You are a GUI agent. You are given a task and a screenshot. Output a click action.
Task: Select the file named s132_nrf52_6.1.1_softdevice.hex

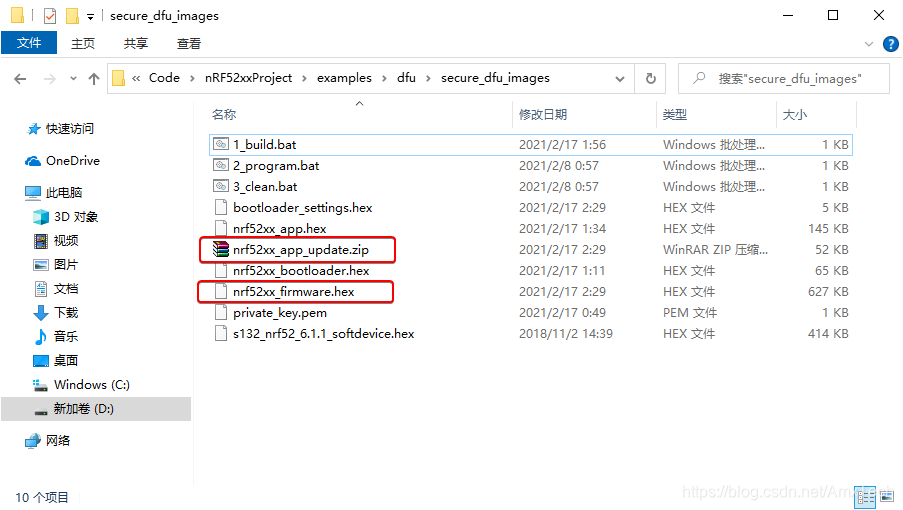[324, 334]
